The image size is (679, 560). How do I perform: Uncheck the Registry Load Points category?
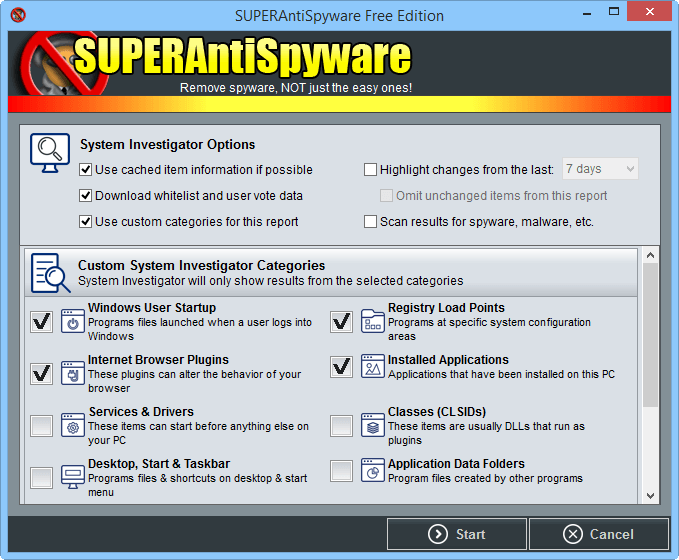[x=341, y=322]
